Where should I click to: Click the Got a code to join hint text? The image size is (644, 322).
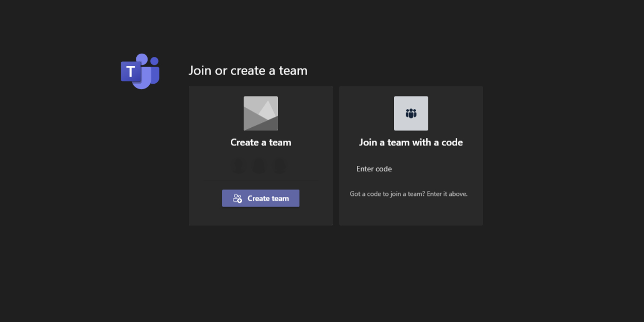409,194
